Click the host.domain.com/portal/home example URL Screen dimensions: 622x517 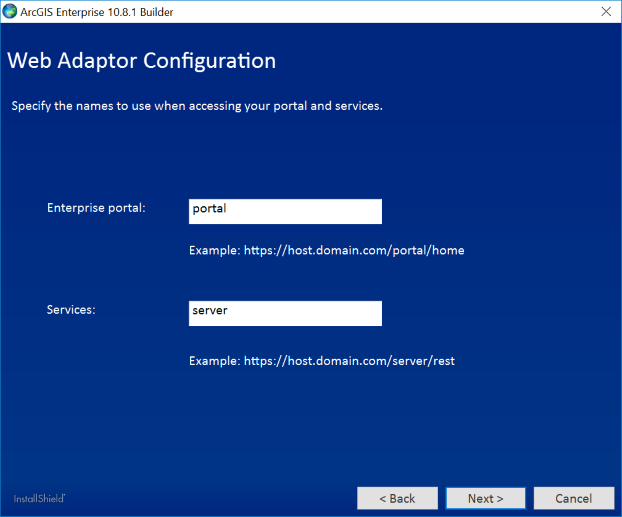[354, 250]
